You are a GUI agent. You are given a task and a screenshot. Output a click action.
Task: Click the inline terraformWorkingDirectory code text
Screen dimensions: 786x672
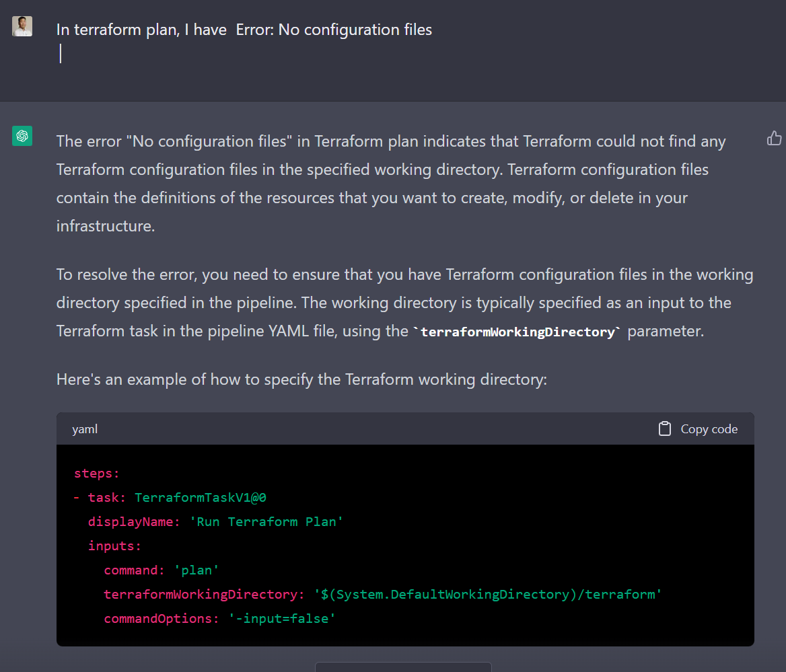click(x=517, y=332)
